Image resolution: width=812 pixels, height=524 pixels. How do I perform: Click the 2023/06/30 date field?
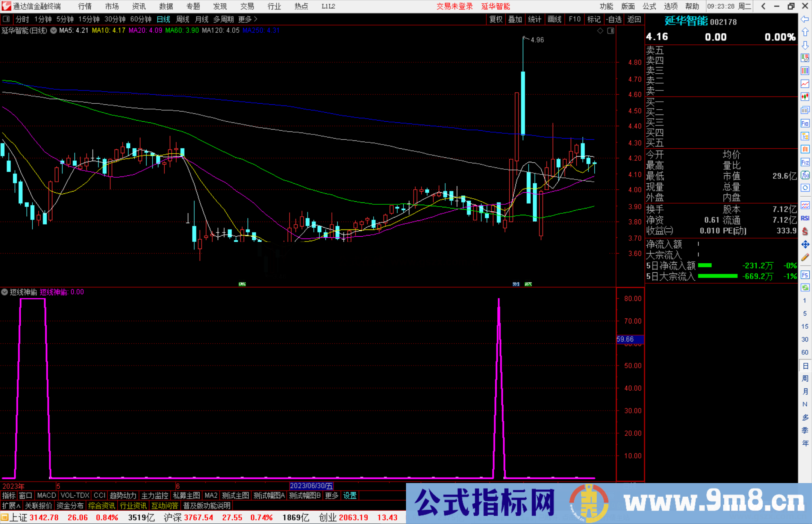click(x=311, y=486)
